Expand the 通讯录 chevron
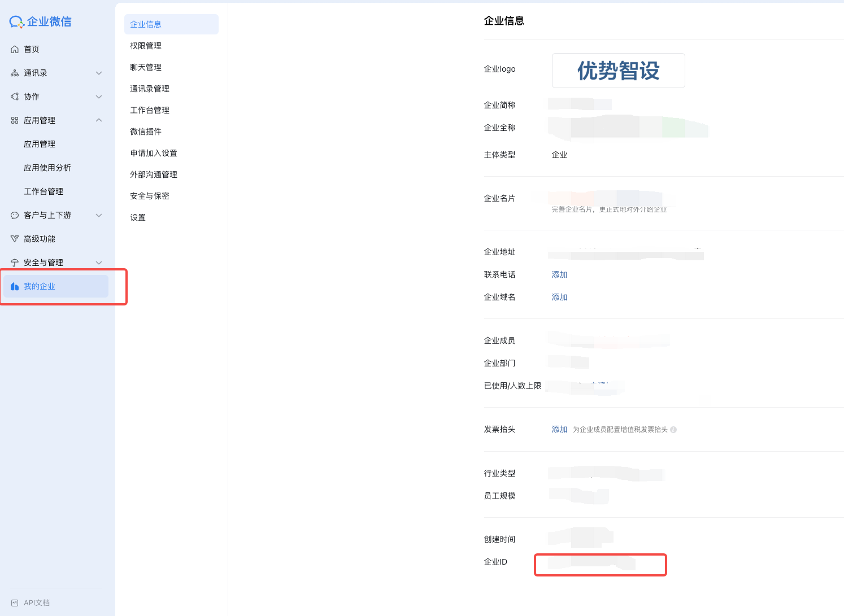Screen dimensions: 844x616 click(99, 73)
